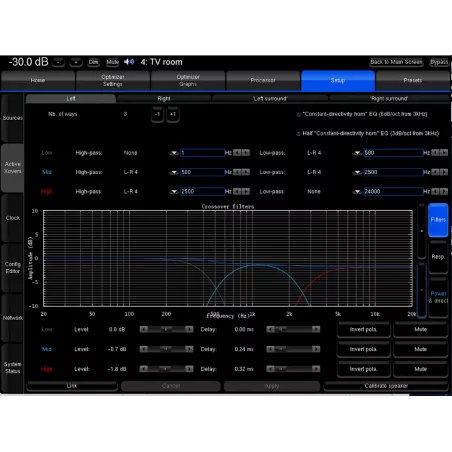Select the Right speaker tab
The image size is (452, 452).
[164, 98]
